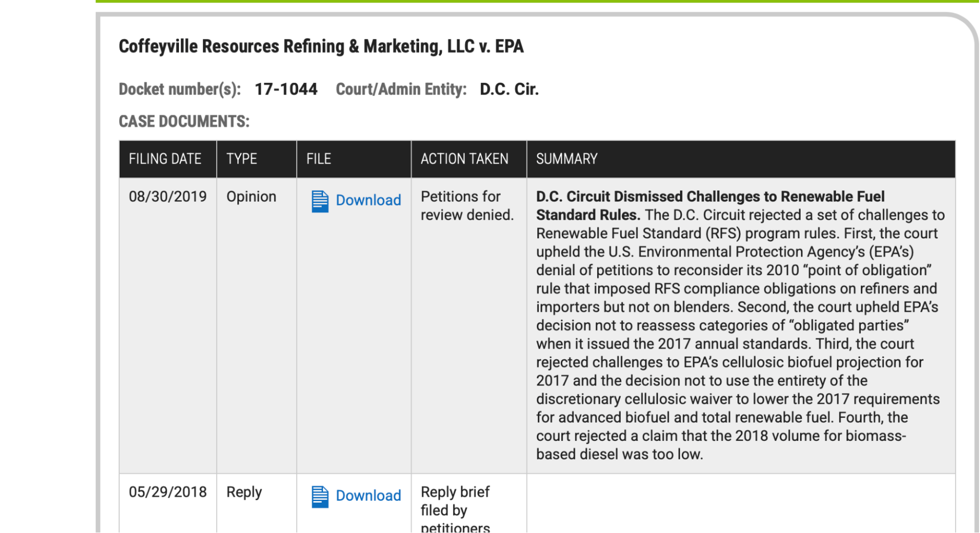Click the document icon in the Opinion row
Viewport: 980px width, 533px height.
coord(320,201)
